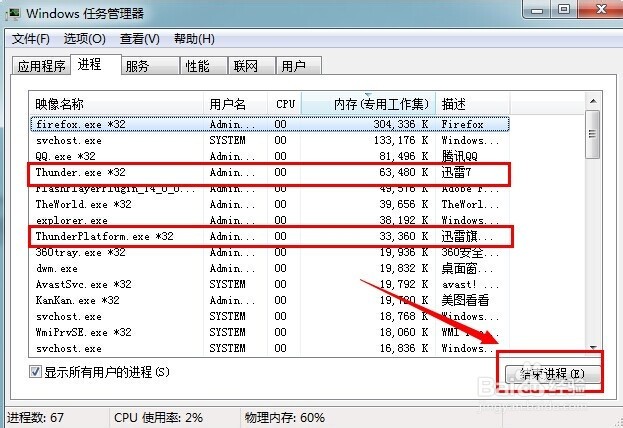The height and width of the screenshot is (428, 623).
Task: Select the QQ.exe *32 process
Action: (x=270, y=156)
